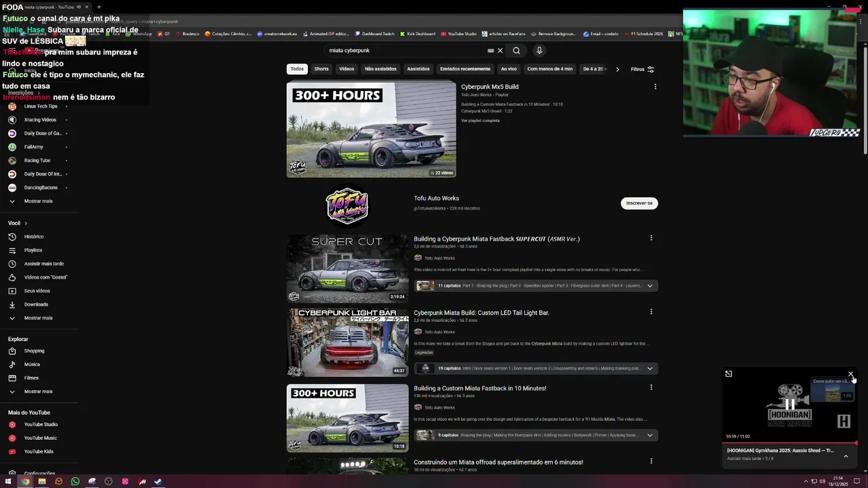868x488 pixels.
Task: Open the Linus Tech Tips subscription
Action: pyautogui.click(x=40, y=106)
